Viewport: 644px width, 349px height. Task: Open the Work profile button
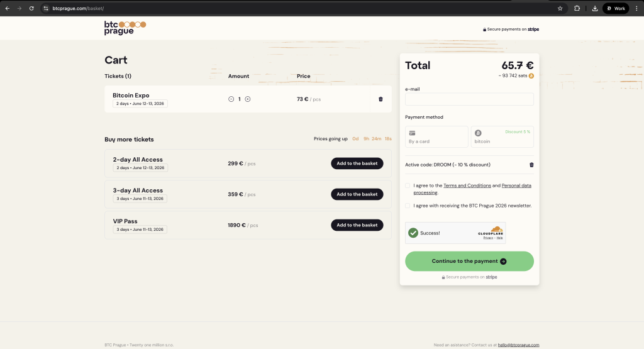pyautogui.click(x=616, y=8)
